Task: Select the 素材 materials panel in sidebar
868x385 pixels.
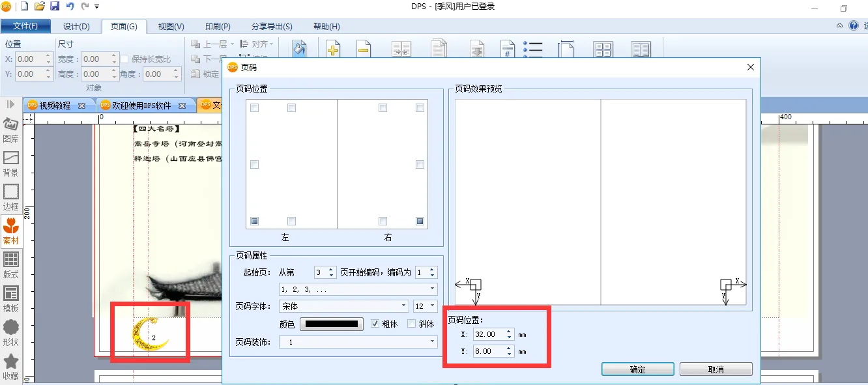Action: (x=11, y=232)
